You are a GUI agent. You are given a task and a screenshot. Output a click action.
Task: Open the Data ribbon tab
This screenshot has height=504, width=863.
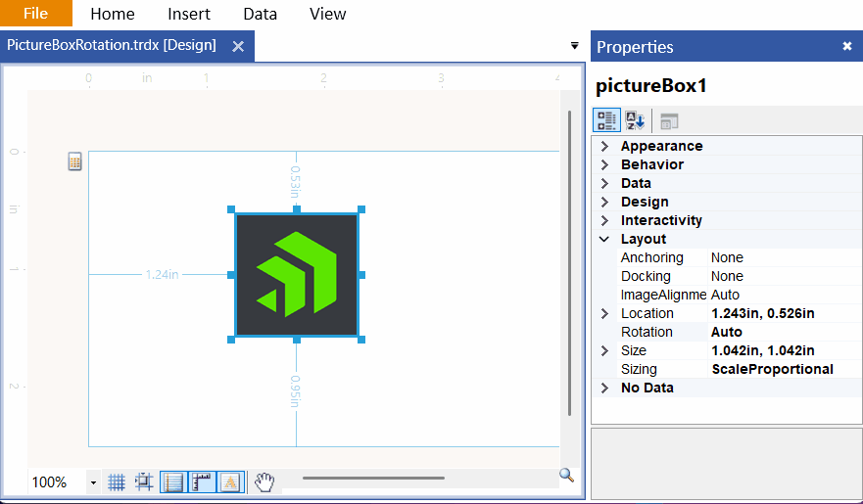tap(260, 14)
